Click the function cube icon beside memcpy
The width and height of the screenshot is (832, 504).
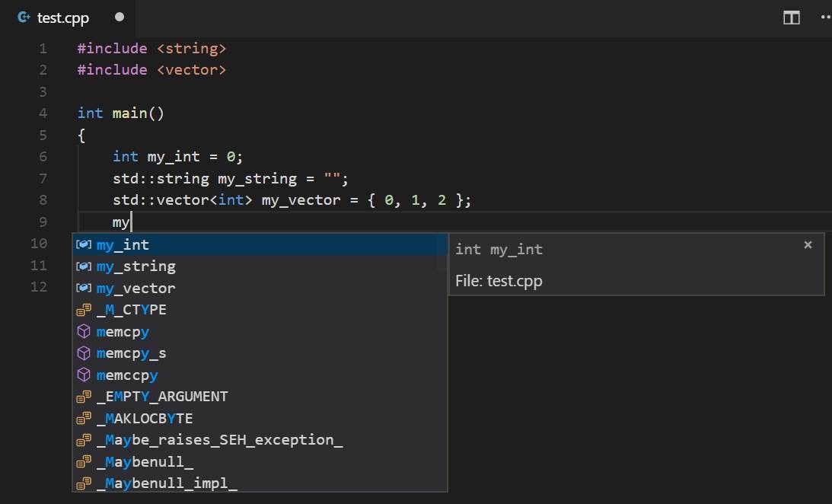tap(84, 332)
